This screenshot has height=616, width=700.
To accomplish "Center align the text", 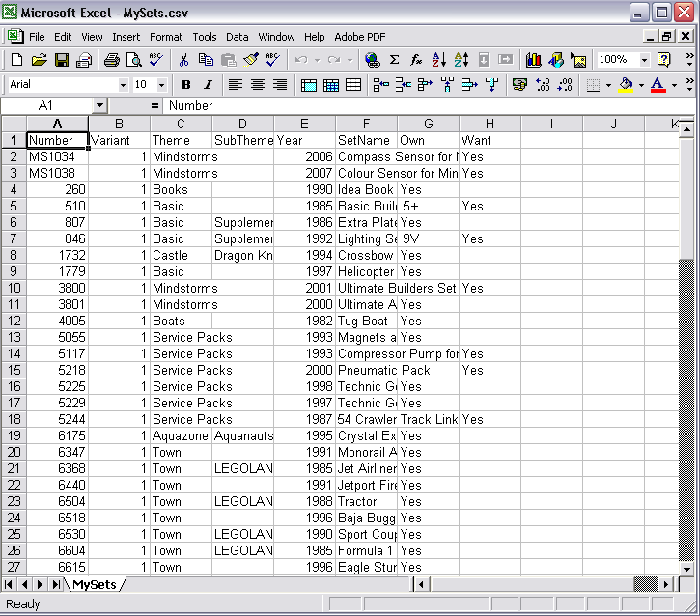I will 258,84.
